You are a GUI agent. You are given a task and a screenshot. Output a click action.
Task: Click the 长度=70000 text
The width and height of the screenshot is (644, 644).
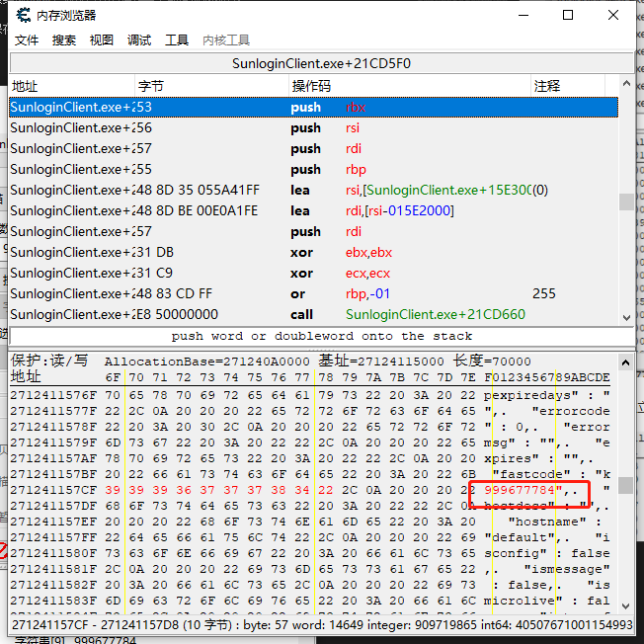[x=493, y=362]
